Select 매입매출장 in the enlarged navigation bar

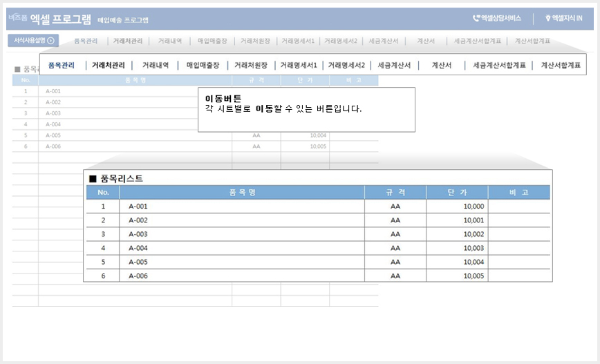pyautogui.click(x=203, y=66)
